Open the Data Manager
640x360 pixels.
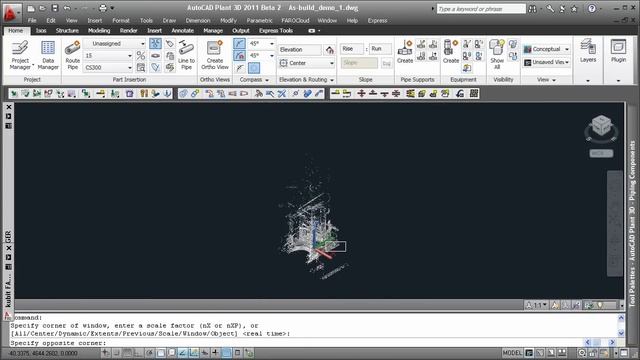click(48, 55)
